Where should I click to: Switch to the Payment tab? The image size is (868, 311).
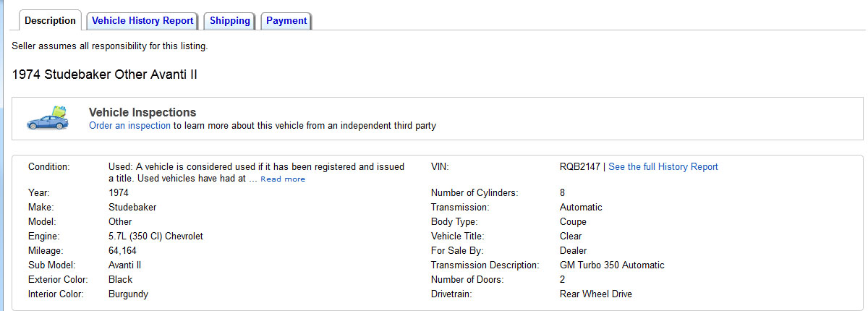[286, 20]
